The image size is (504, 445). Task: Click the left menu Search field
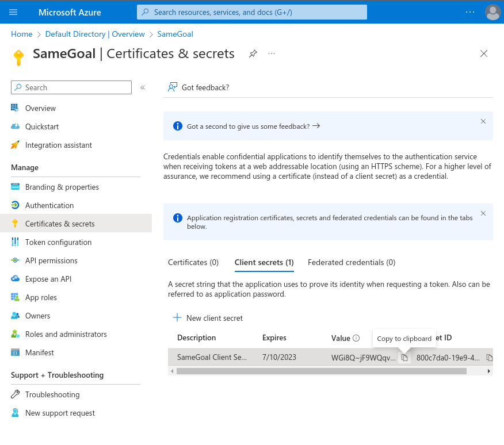click(x=71, y=87)
